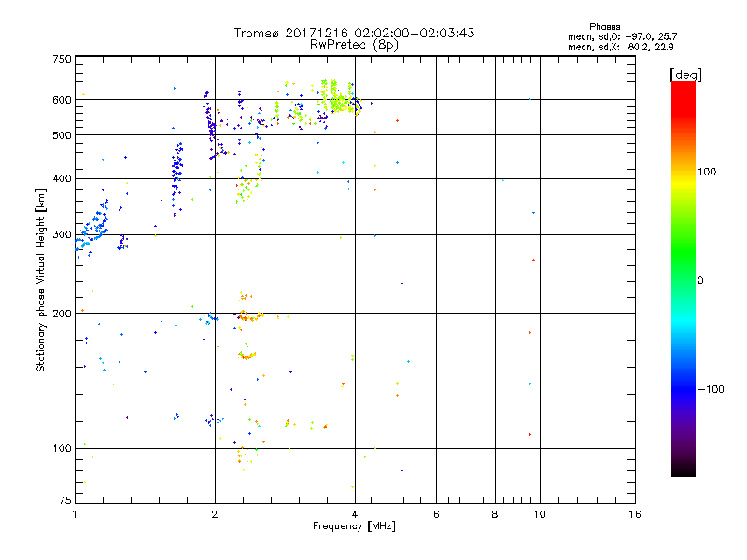This screenshot has height=560, width=747.
Task: Click the black bottom of the colorbar
Action: 684,469
